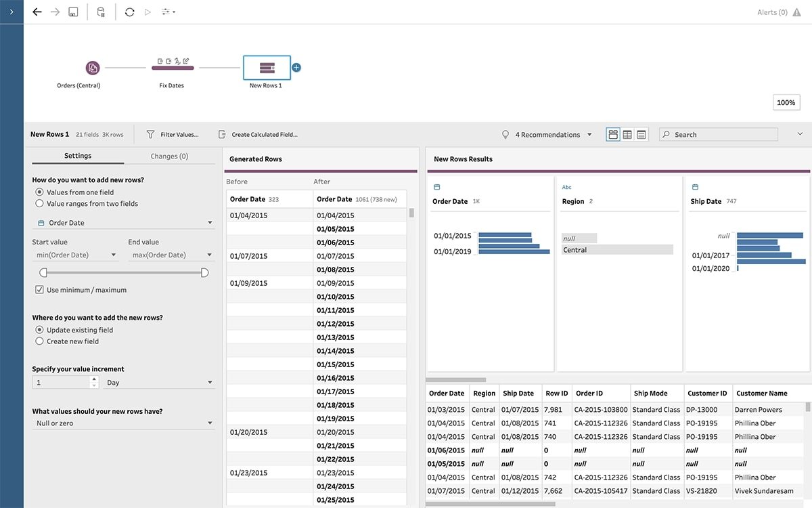Select the Run flow play icon
Viewport: 812px width, 508px height.
148,12
